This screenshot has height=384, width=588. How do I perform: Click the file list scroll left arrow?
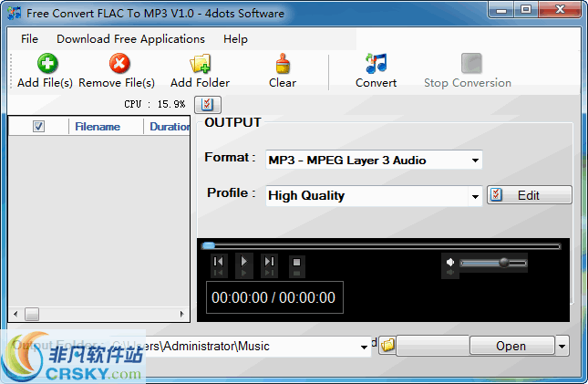(x=15, y=314)
